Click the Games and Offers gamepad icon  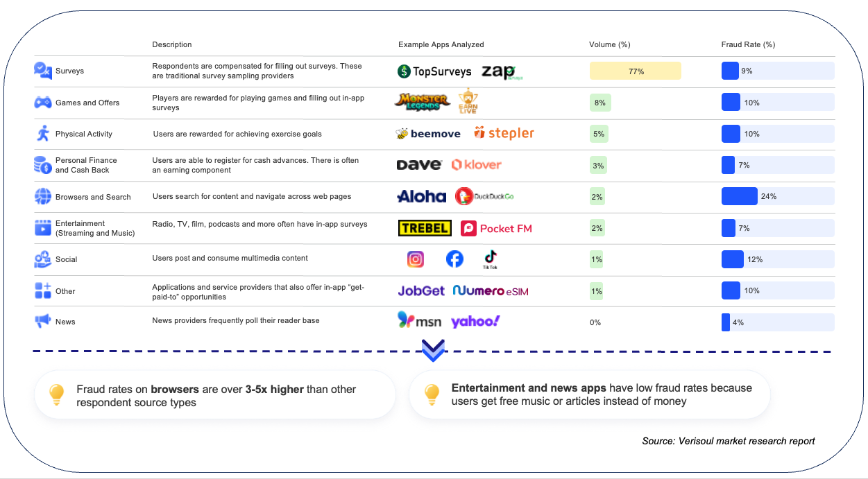pos(42,103)
